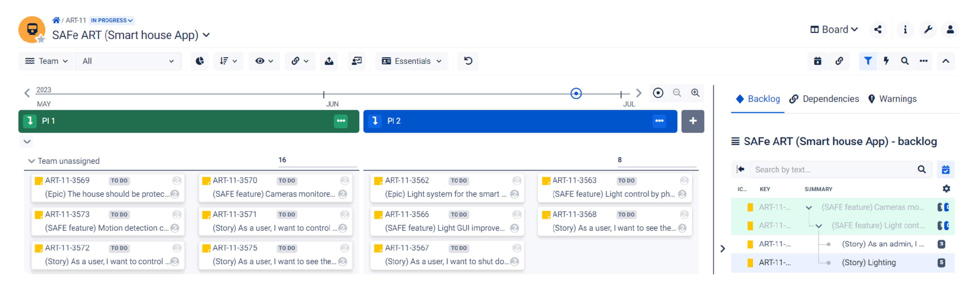
Task: Open the wrench configuration icon
Action: pos(928,30)
